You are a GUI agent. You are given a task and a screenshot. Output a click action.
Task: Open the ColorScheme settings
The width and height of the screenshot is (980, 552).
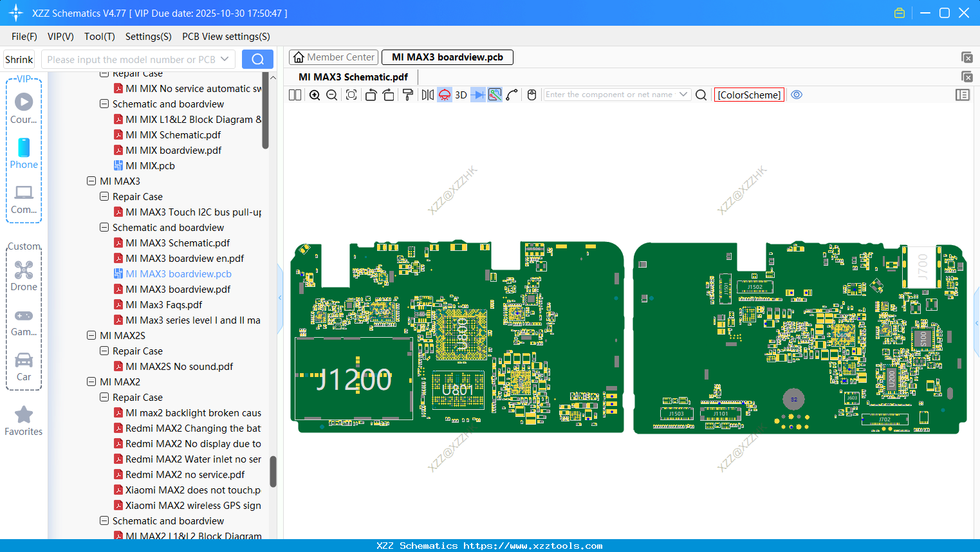pos(750,95)
